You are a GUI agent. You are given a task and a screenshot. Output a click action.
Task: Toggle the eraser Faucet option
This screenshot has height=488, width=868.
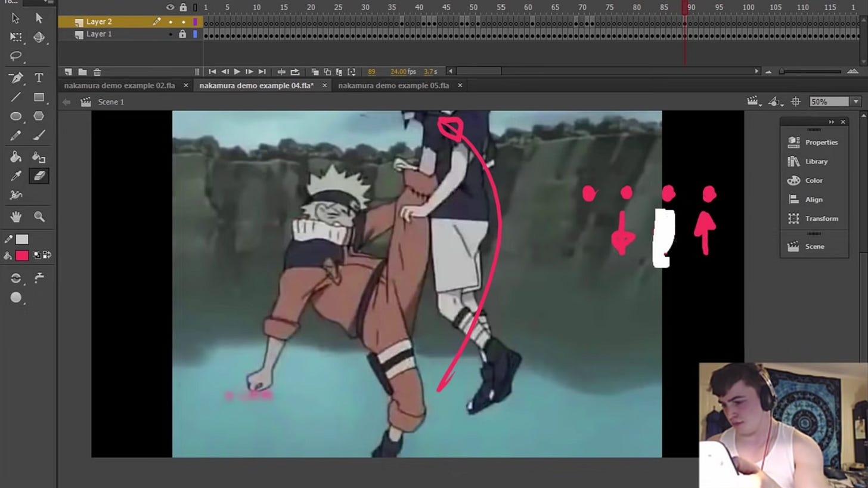tap(39, 278)
